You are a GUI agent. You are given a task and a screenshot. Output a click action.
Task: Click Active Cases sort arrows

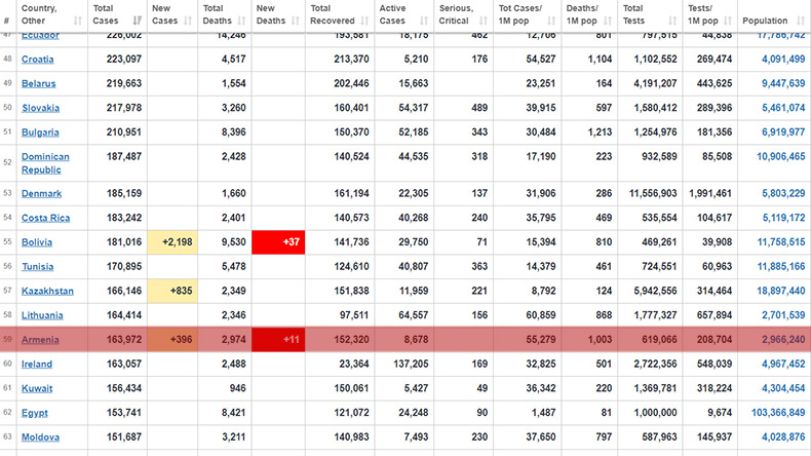point(424,21)
